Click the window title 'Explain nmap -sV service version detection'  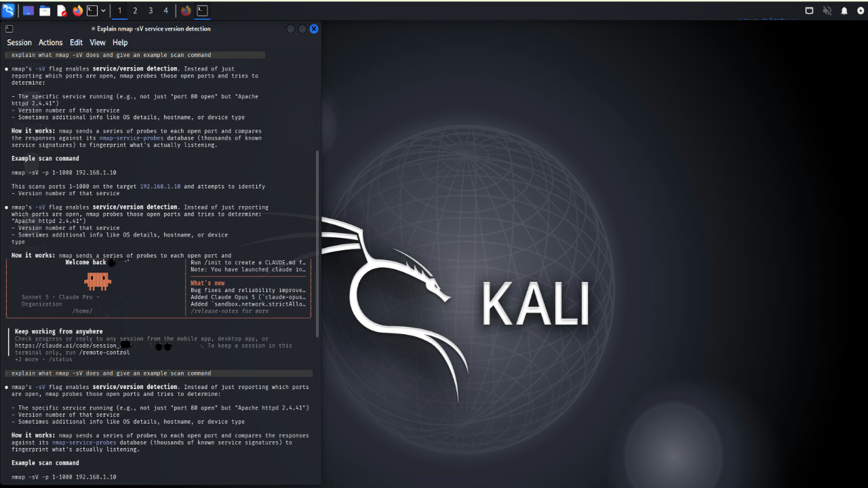[x=151, y=29]
